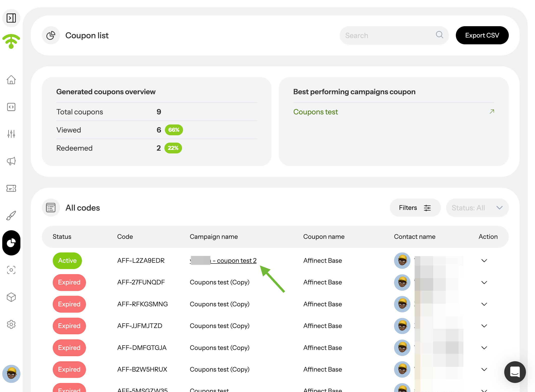Expand the action chevron for AFF-27FUNQDF
This screenshot has height=392, width=535.
(484, 282)
